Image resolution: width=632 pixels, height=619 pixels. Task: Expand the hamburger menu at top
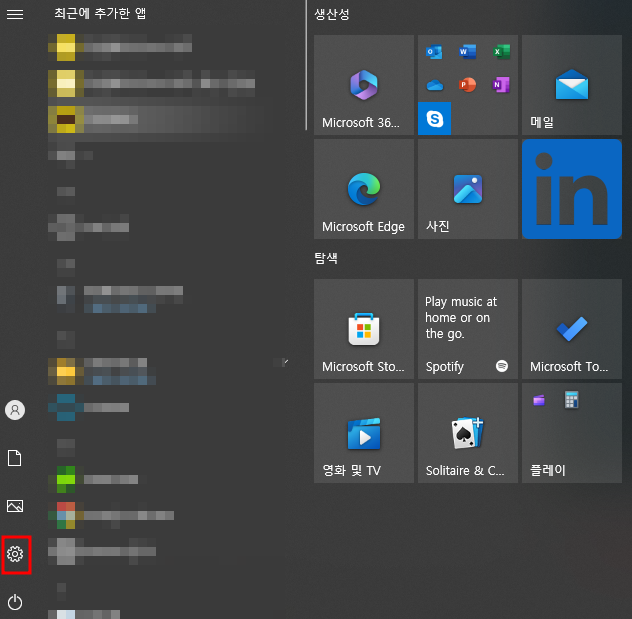[x=15, y=15]
